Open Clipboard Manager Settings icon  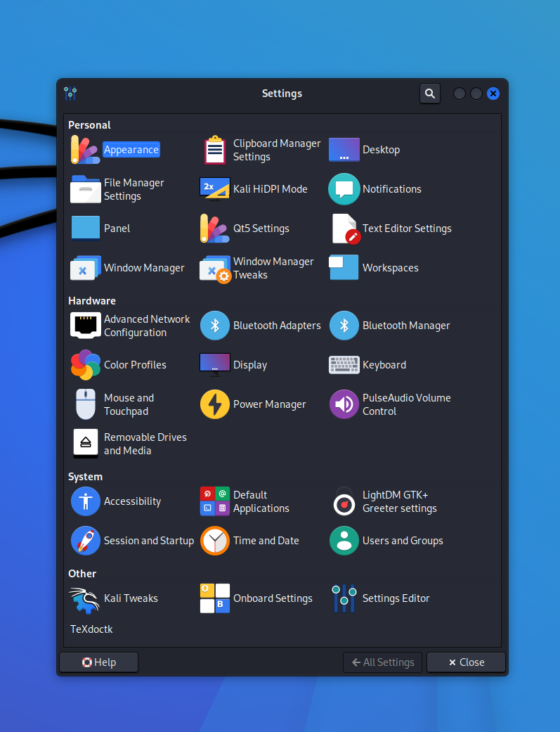(215, 150)
